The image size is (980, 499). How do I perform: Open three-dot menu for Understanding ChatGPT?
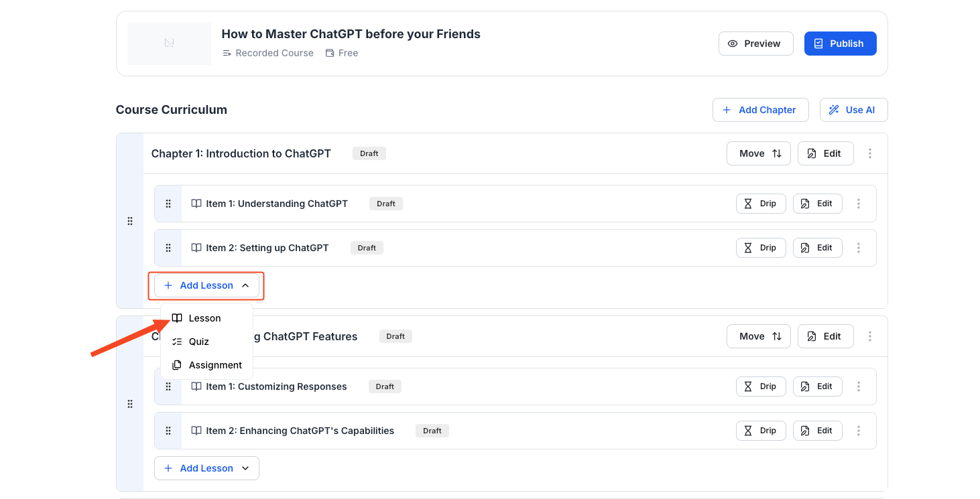(x=859, y=204)
